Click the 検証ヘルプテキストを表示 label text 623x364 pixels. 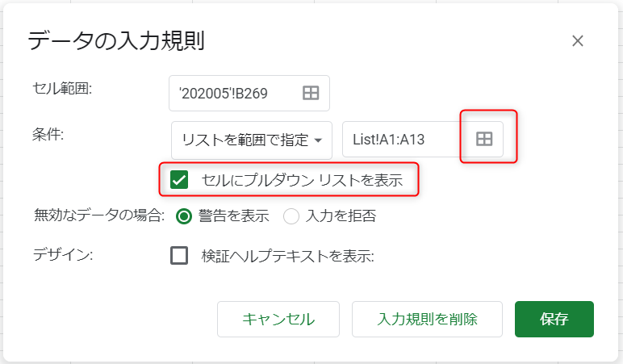[x=287, y=257]
